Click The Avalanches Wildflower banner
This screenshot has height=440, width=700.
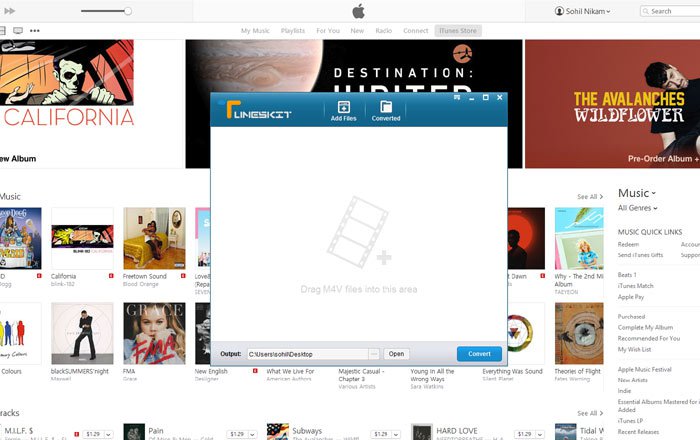click(612, 104)
